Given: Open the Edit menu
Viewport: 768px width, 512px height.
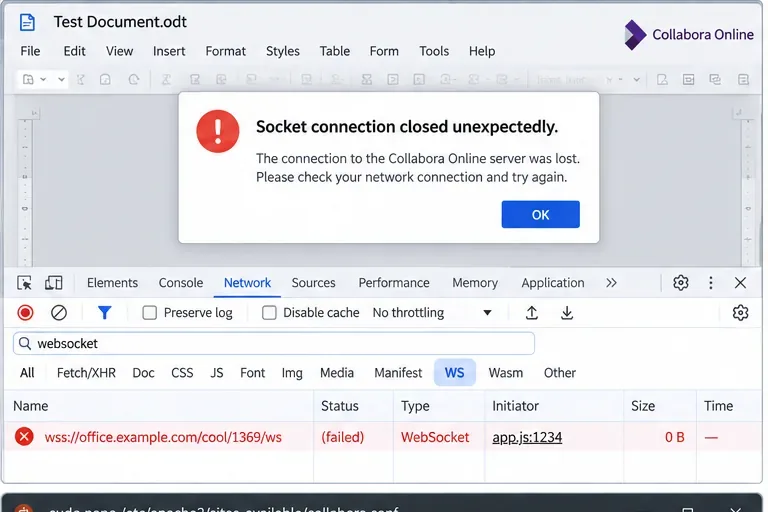Looking at the screenshot, I should click(74, 51).
